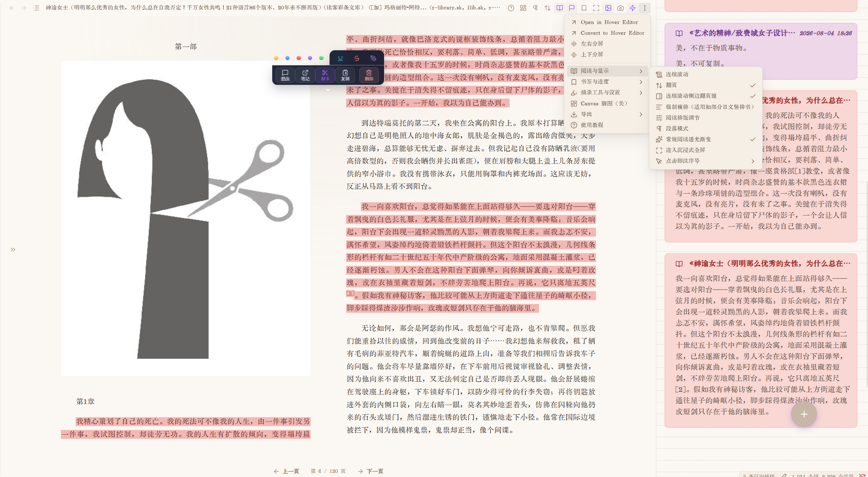Pick the red highlight color dot

[299, 58]
